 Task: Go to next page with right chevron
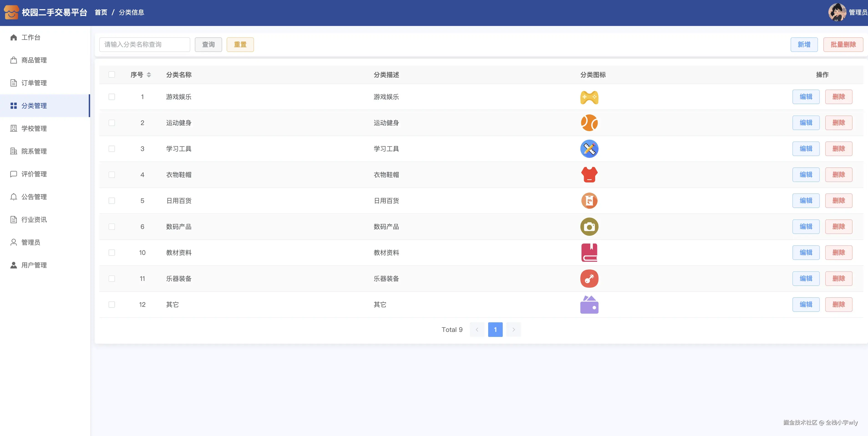click(x=513, y=329)
